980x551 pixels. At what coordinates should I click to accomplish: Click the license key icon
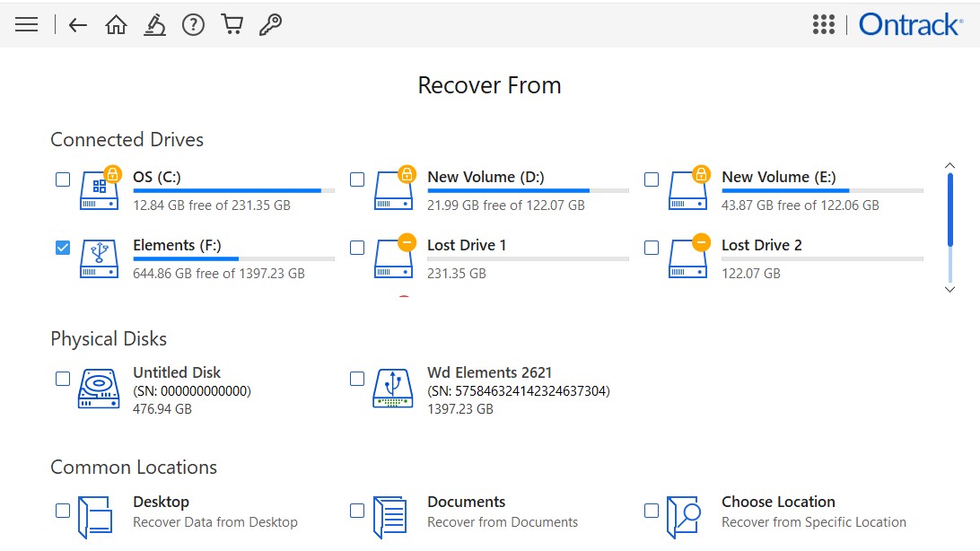coord(270,24)
